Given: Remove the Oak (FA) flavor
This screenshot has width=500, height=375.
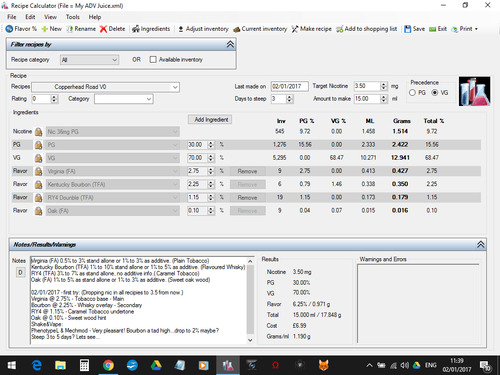Looking at the screenshot, I should click(247, 211).
